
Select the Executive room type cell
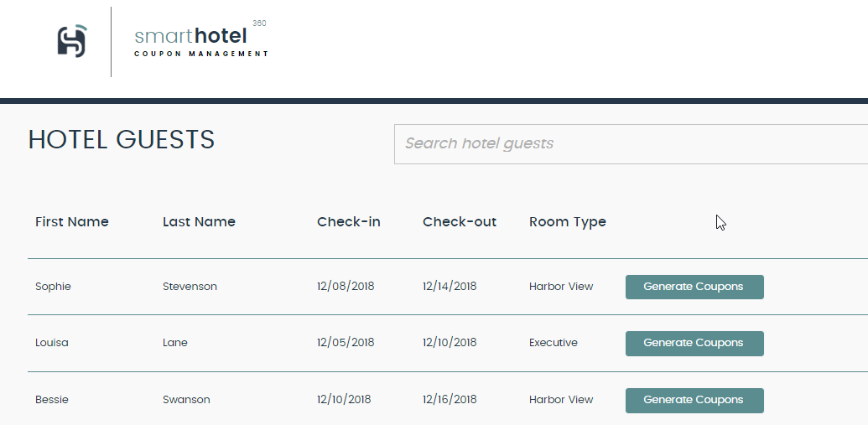tap(553, 343)
